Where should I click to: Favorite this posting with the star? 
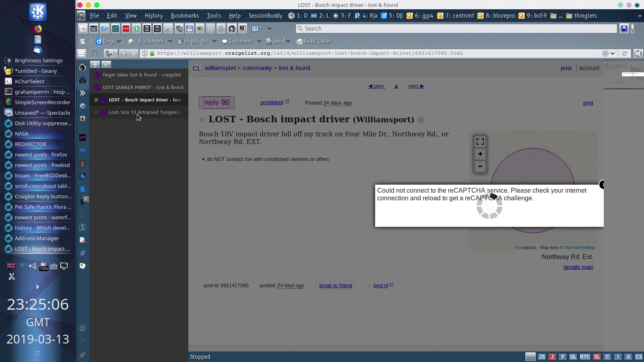pyautogui.click(x=202, y=119)
